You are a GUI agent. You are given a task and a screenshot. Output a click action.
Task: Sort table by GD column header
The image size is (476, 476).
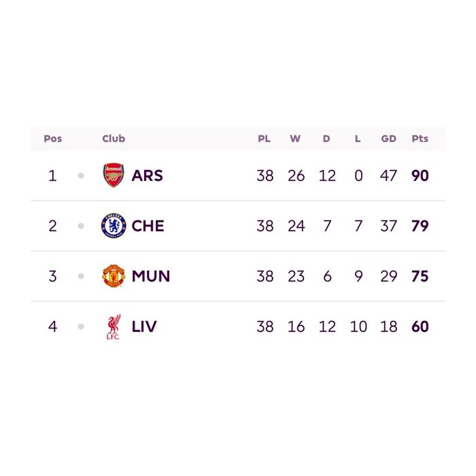coord(388,139)
